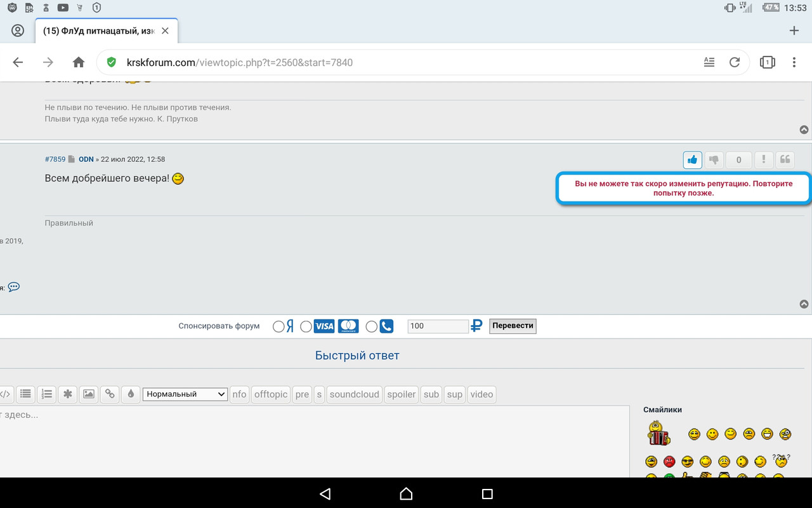The width and height of the screenshot is (812, 508).
Task: Insert the monocle smiley
Action: pos(786,434)
